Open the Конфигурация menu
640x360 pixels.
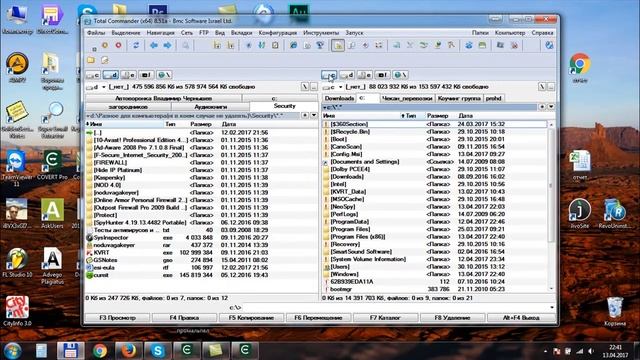click(x=278, y=33)
